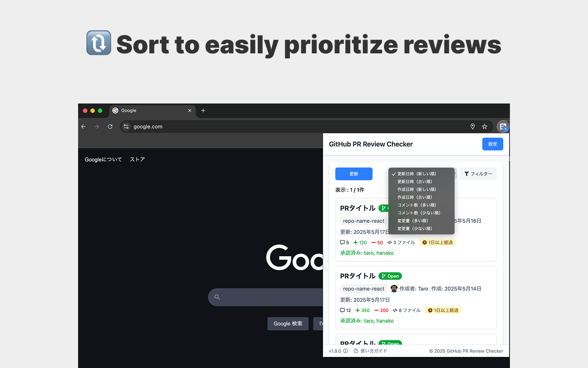Click the Open badge on second PR card
This screenshot has width=588, height=368.
coord(390,276)
